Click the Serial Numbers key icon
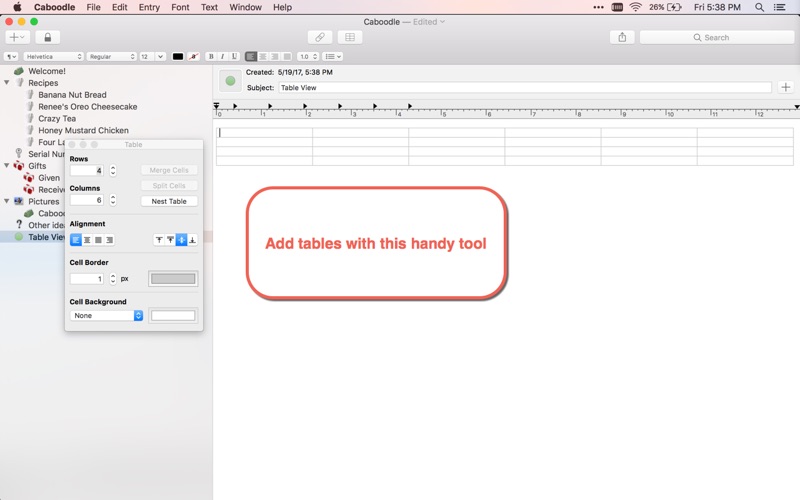 (x=19, y=154)
